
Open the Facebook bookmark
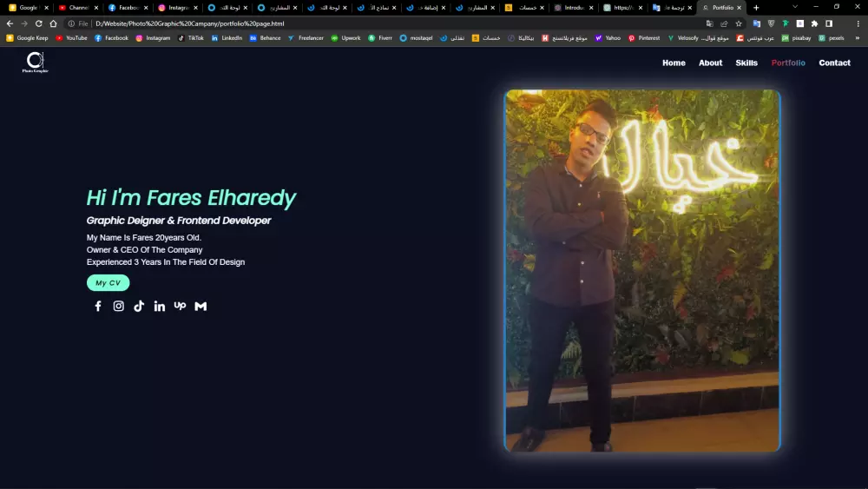pos(111,38)
